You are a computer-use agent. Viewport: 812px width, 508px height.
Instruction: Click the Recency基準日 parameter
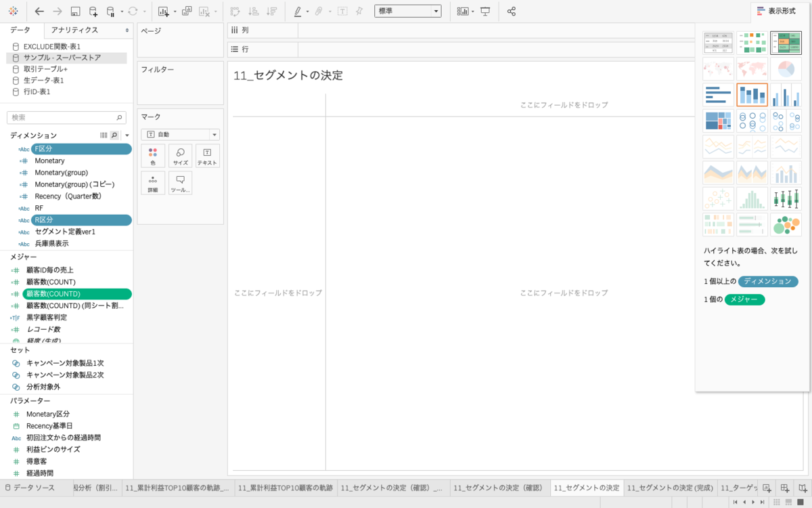click(49, 426)
